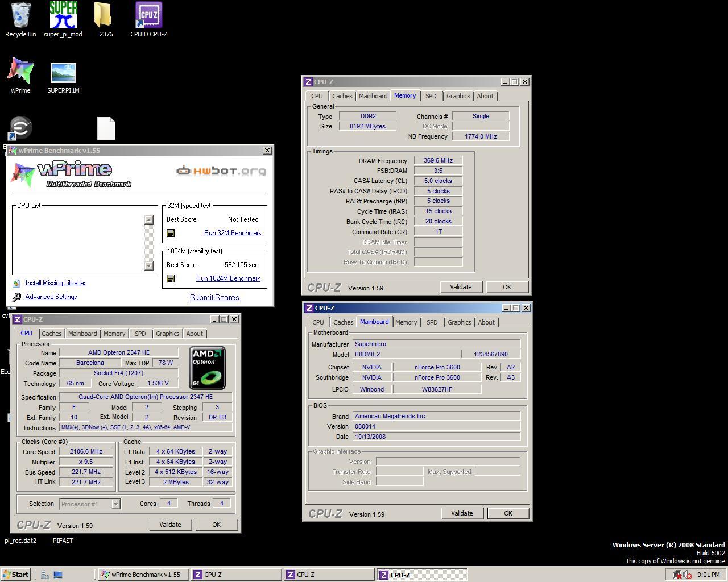Click the Install Missing Libraries icon
728x582 pixels.
pyautogui.click(x=16, y=283)
